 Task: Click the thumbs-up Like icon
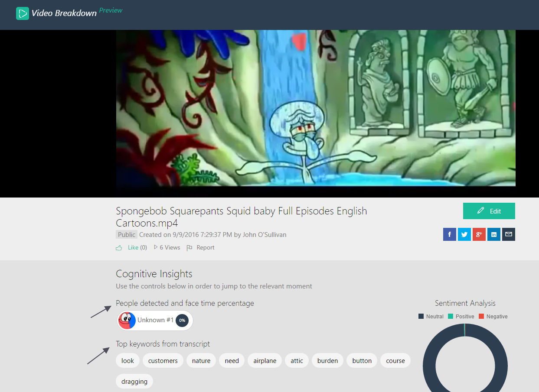[x=119, y=248]
